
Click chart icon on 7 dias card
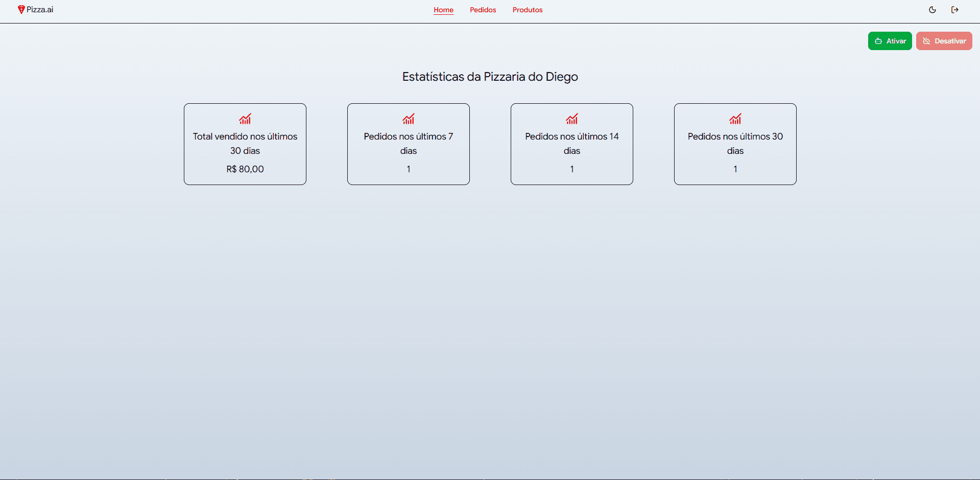pyautogui.click(x=409, y=119)
